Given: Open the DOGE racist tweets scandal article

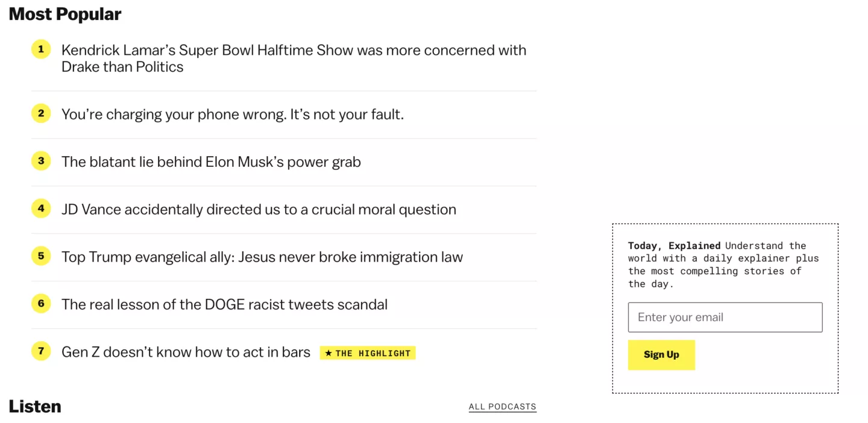Looking at the screenshot, I should pyautogui.click(x=224, y=304).
